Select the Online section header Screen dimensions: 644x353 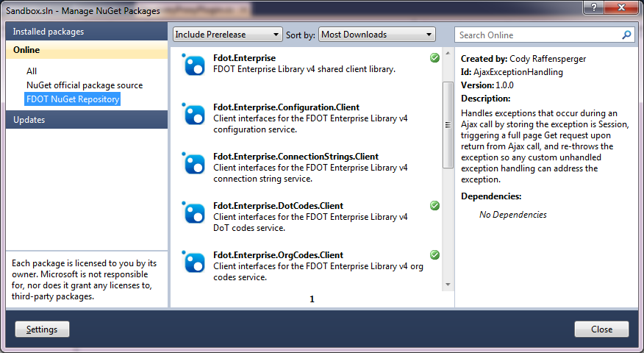87,50
